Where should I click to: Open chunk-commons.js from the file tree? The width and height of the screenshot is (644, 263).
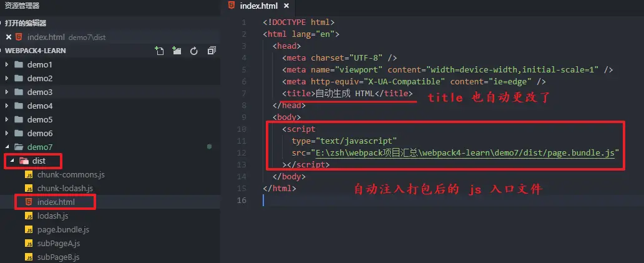[x=71, y=175]
